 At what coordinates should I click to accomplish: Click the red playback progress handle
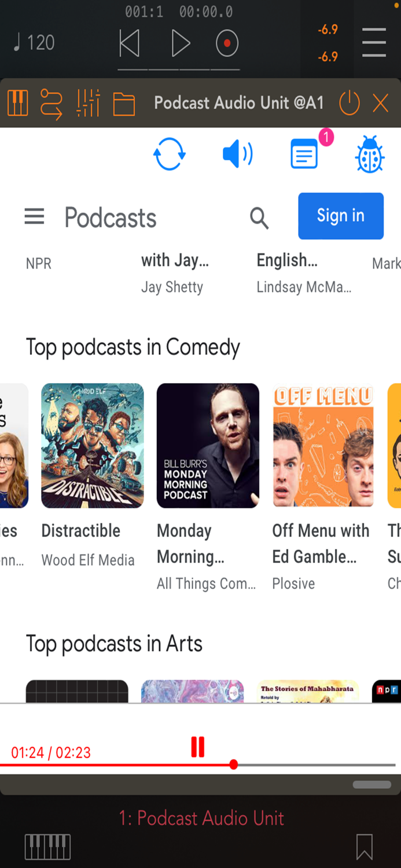pyautogui.click(x=233, y=764)
